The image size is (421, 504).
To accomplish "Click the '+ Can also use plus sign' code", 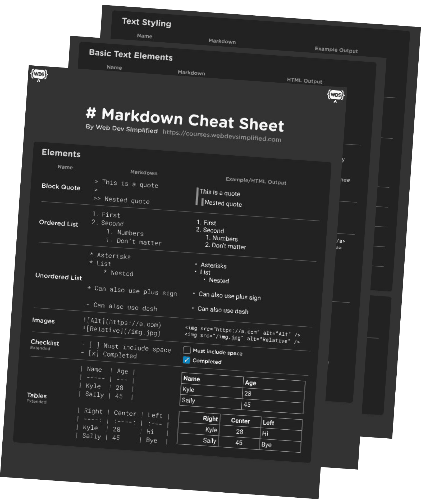I will click(132, 291).
